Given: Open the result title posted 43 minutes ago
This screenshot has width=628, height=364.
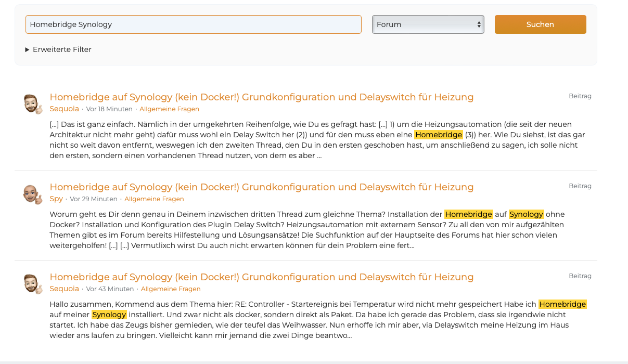Looking at the screenshot, I should (x=261, y=277).
